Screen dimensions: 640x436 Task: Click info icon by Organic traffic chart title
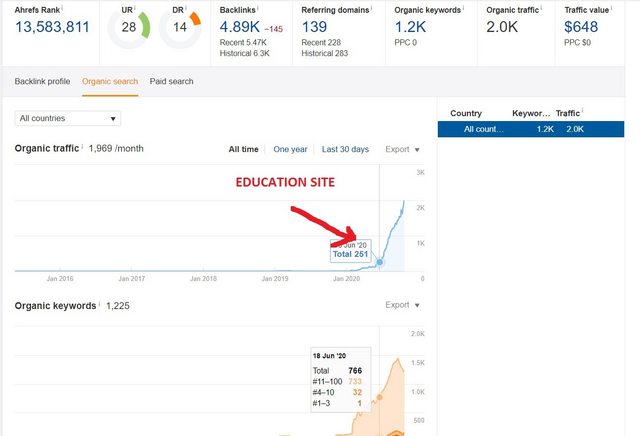[83, 147]
